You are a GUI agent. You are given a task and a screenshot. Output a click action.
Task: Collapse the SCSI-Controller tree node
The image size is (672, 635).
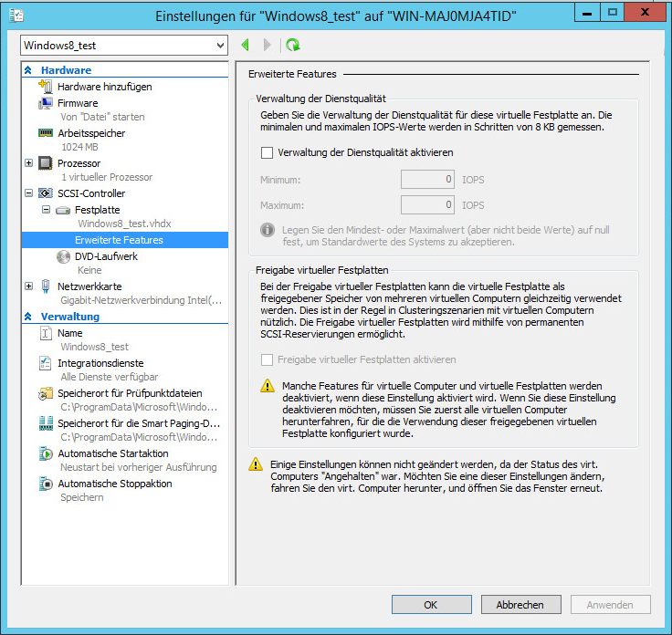coord(29,193)
